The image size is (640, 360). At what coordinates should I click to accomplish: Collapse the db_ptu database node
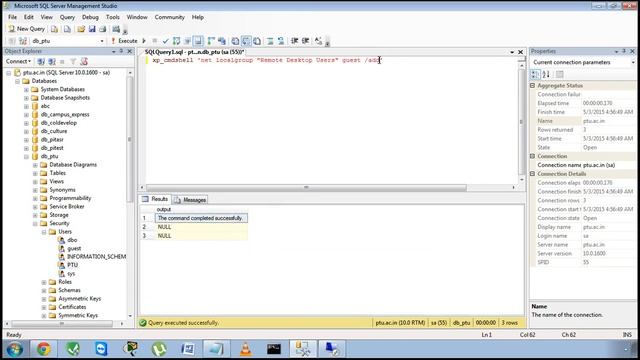pos(27,156)
